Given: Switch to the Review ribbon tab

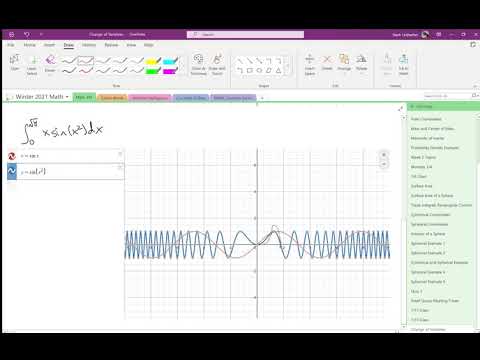Looking at the screenshot, I should [x=111, y=45].
